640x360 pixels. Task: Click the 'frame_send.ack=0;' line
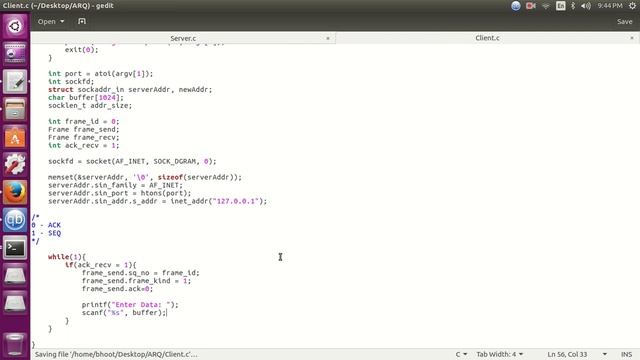point(118,289)
